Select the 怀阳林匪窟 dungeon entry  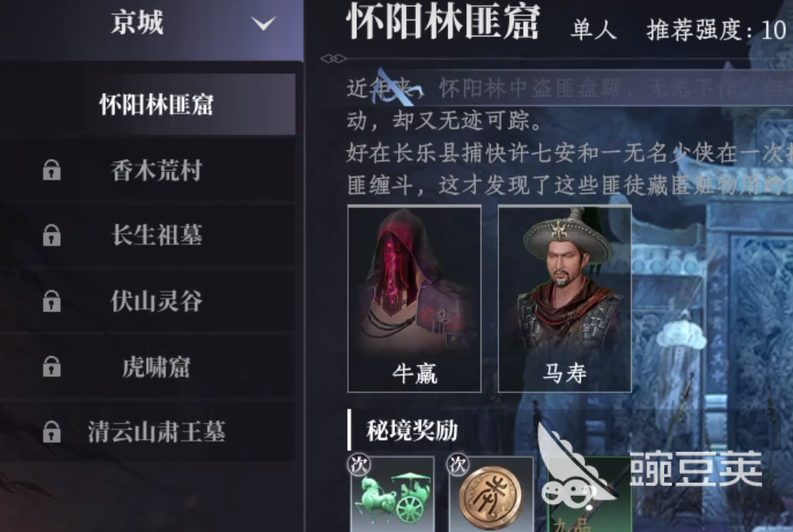147,105
